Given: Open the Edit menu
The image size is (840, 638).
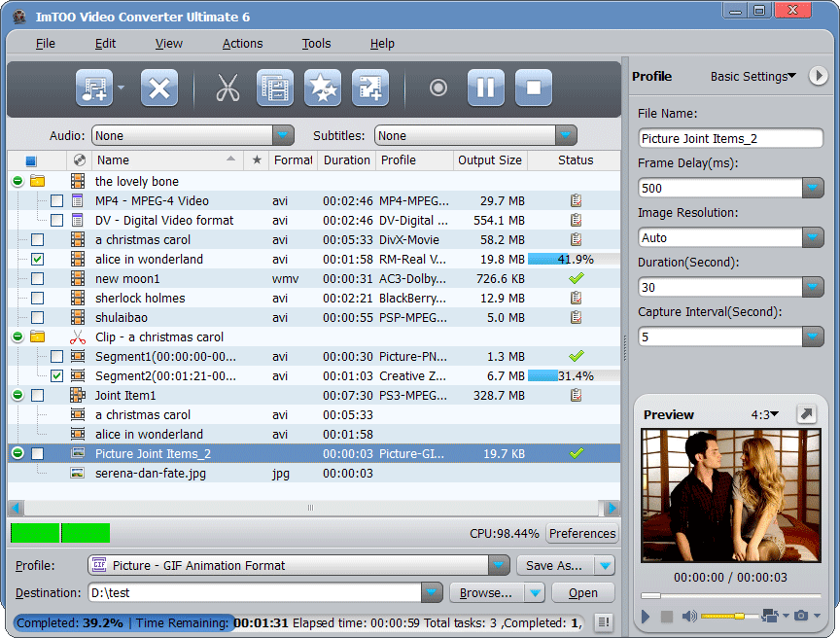Looking at the screenshot, I should (105, 44).
